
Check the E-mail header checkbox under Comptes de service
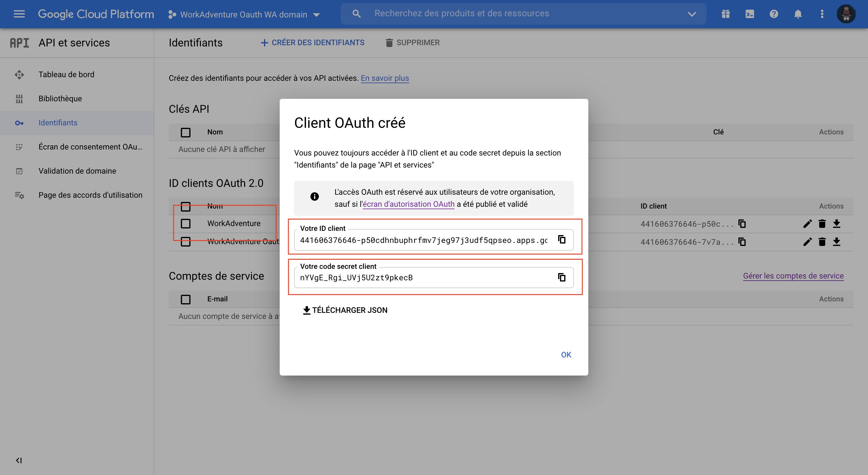point(185,299)
